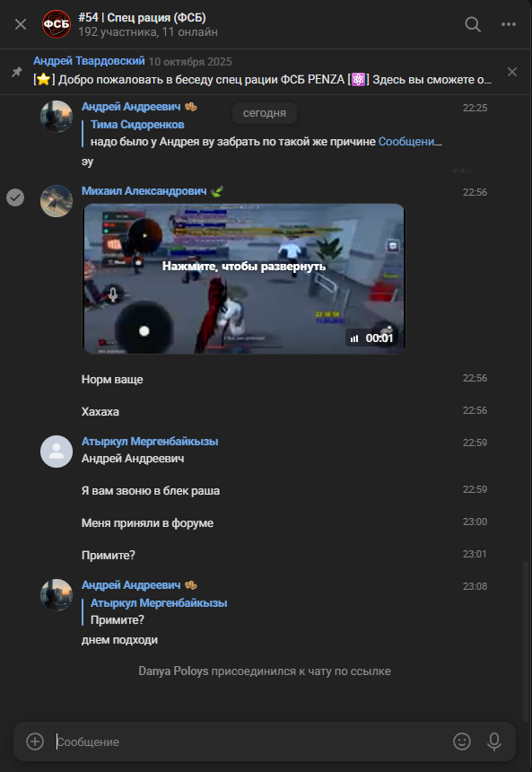Open the three-dots chat options menu
This screenshot has height=772, width=532.
coord(509,24)
